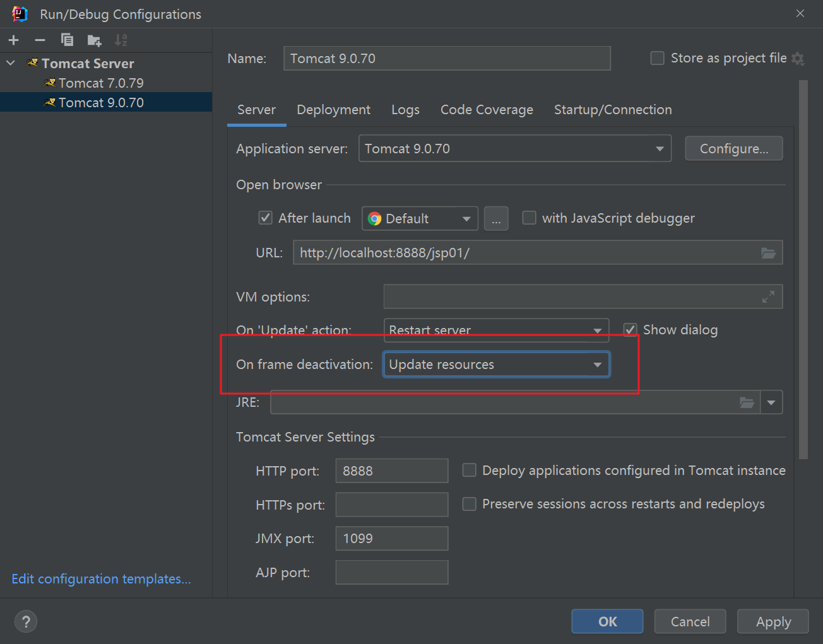Close the Run/Debug Configurations dialog
The width and height of the screenshot is (823, 644).
coord(800,13)
